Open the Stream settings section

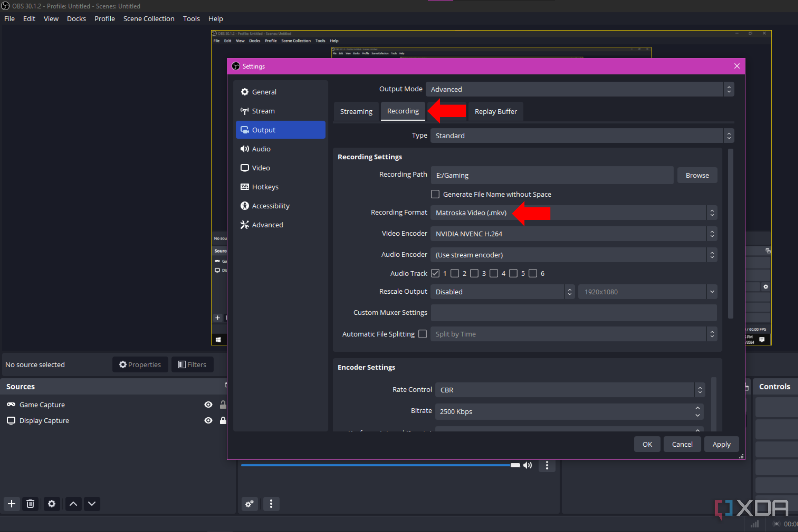coord(263,111)
